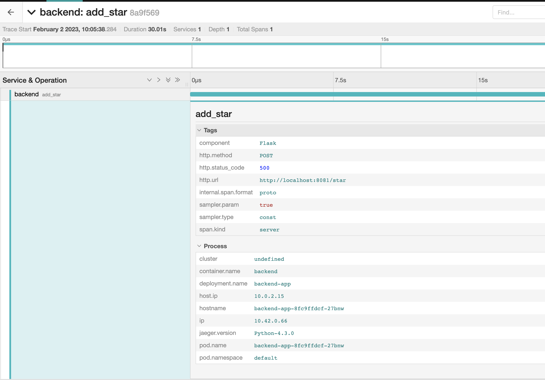The height and width of the screenshot is (392, 545).
Task: Click the teal span bar in timeline
Action: 360,94
